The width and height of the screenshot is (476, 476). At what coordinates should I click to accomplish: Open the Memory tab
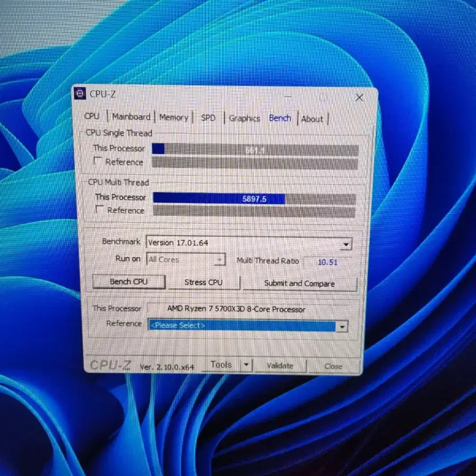(173, 117)
